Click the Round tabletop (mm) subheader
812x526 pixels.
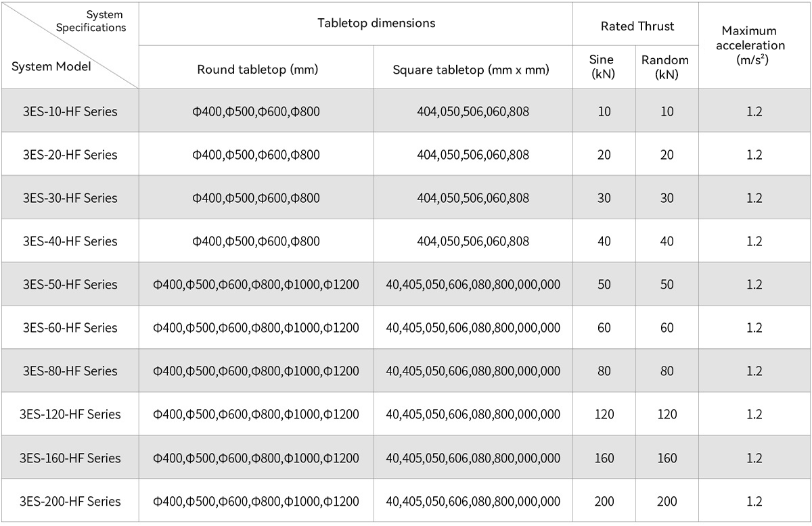click(257, 69)
